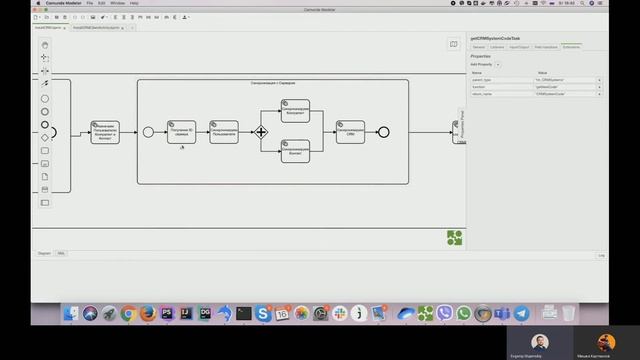Create an end event from the palette
The height and width of the screenshot is (360, 640).
tap(45, 124)
